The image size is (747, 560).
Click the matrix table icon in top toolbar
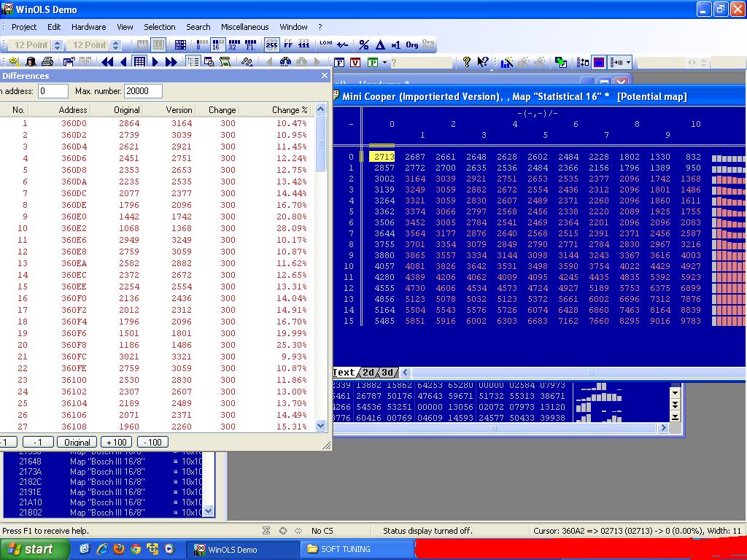pyautogui.click(x=180, y=44)
